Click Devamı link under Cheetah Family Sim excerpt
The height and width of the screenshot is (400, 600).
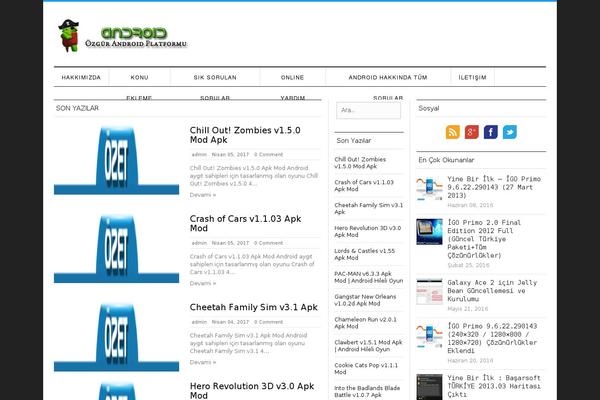[x=203, y=362]
